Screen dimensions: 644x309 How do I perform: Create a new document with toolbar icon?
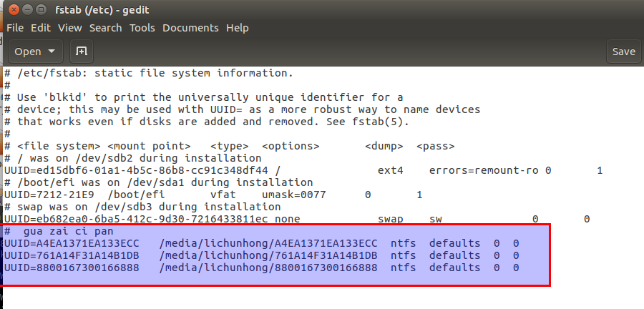click(x=82, y=51)
